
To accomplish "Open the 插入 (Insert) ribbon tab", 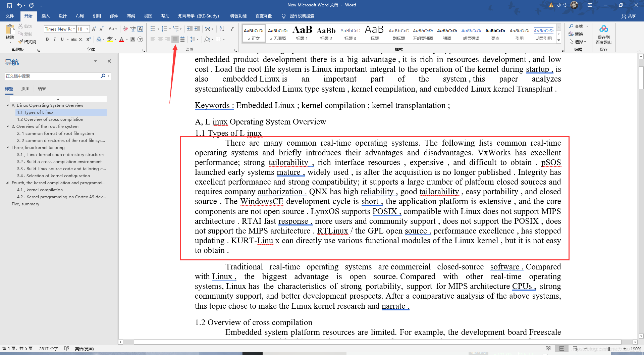I will click(x=45, y=16).
